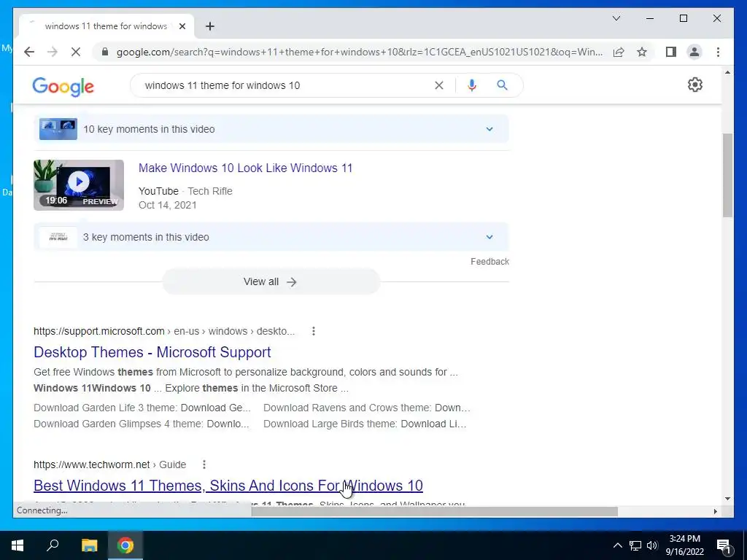The height and width of the screenshot is (560, 747).
Task: Open Download Large Birds theme sitelink
Action: click(x=365, y=424)
